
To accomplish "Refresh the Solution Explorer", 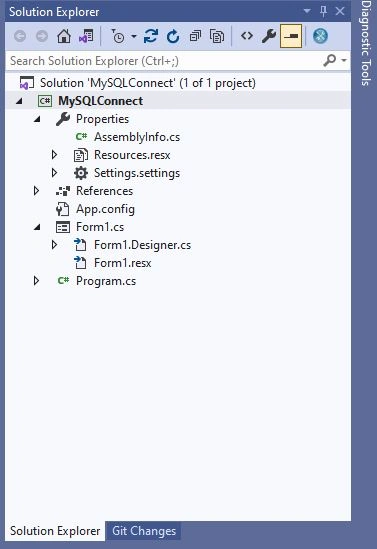I will [x=173, y=36].
